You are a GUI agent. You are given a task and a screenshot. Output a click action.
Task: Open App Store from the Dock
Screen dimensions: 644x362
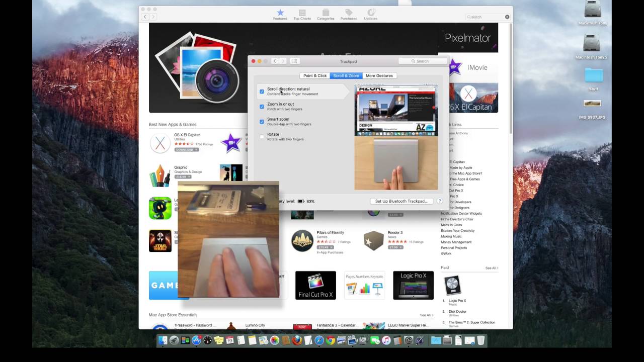tap(196, 340)
